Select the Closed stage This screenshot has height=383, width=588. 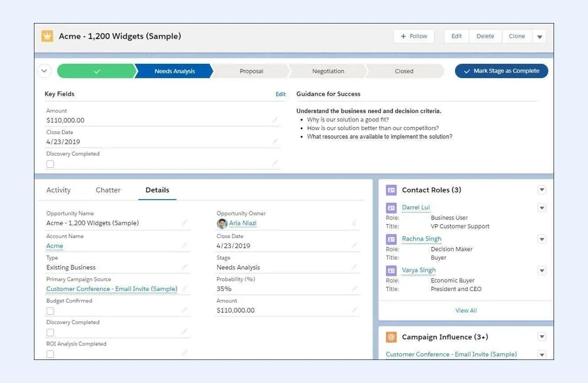coord(404,71)
